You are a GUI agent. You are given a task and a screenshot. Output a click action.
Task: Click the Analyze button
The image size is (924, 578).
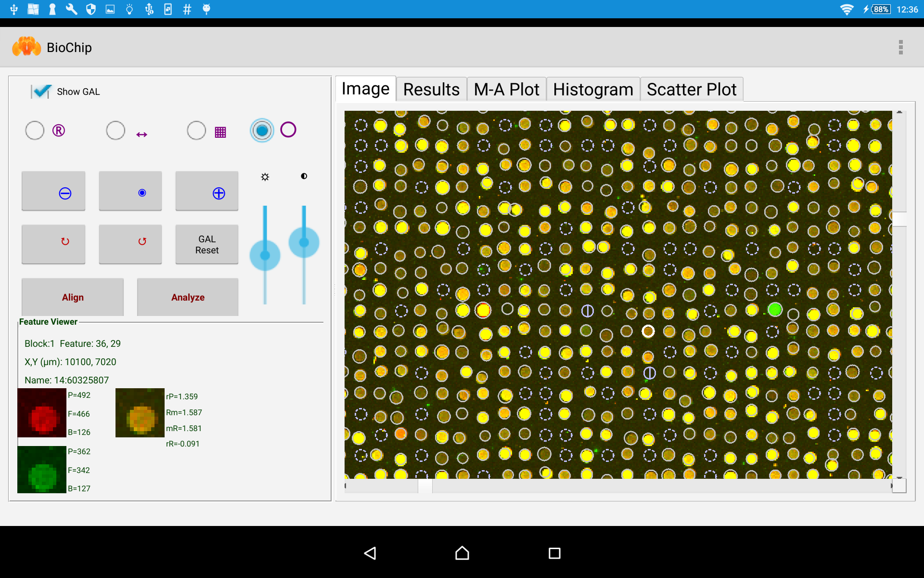point(188,297)
